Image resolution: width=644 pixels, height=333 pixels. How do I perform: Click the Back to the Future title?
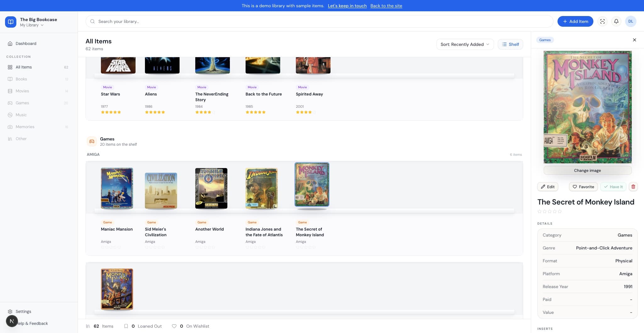(264, 94)
